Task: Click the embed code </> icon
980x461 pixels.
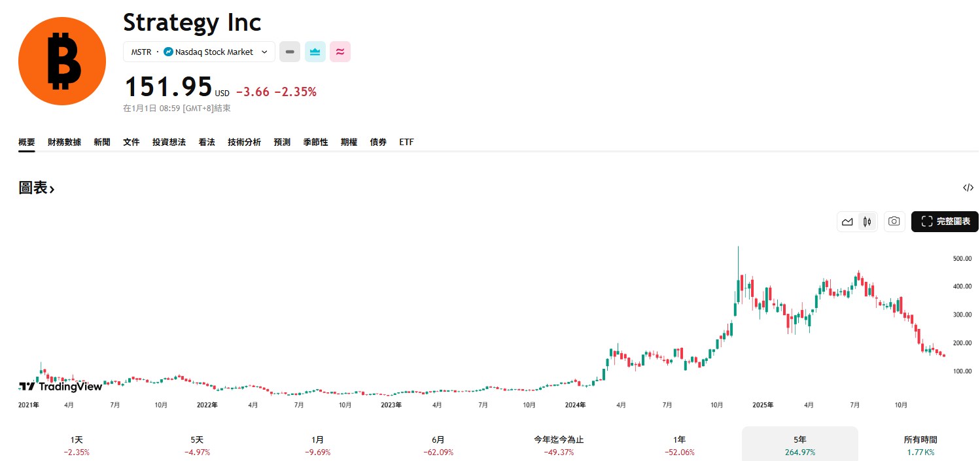Action: tap(968, 188)
